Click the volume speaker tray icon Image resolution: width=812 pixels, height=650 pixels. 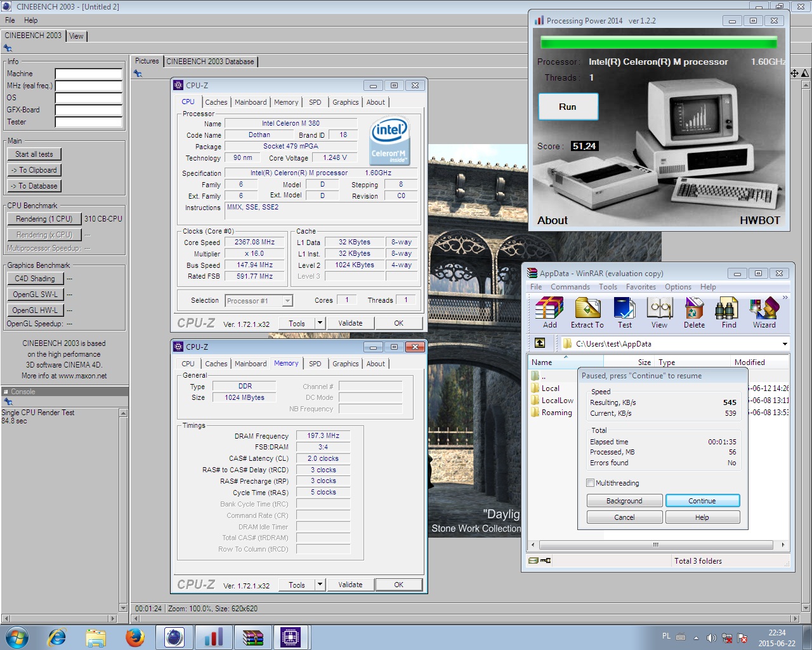711,638
